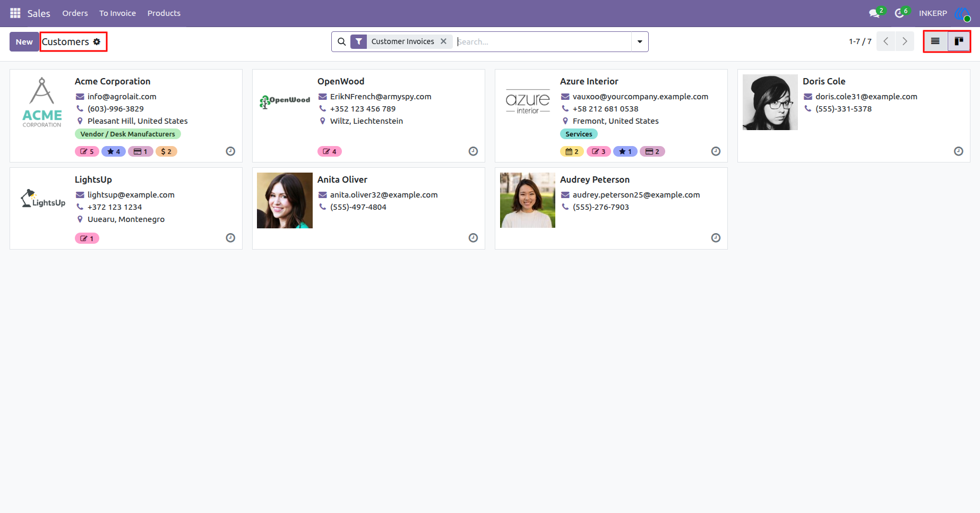Image resolution: width=980 pixels, height=513 pixels.
Task: Click Acme Corporation's star badge showing 4
Action: pyautogui.click(x=114, y=151)
